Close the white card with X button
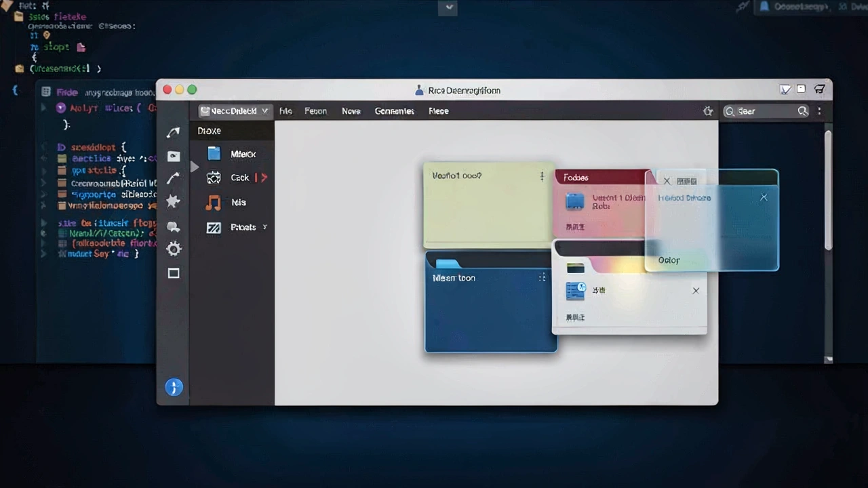Screen dimensions: 868x488 coord(696,290)
